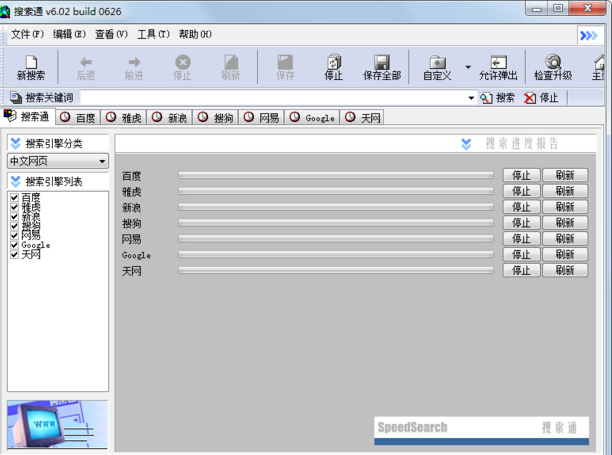
Task: Uncheck the 网易 engine checkbox
Action: [14, 235]
